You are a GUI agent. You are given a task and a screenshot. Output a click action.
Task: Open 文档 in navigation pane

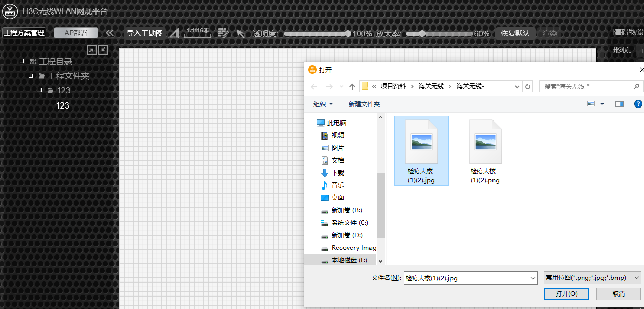[x=332, y=160]
